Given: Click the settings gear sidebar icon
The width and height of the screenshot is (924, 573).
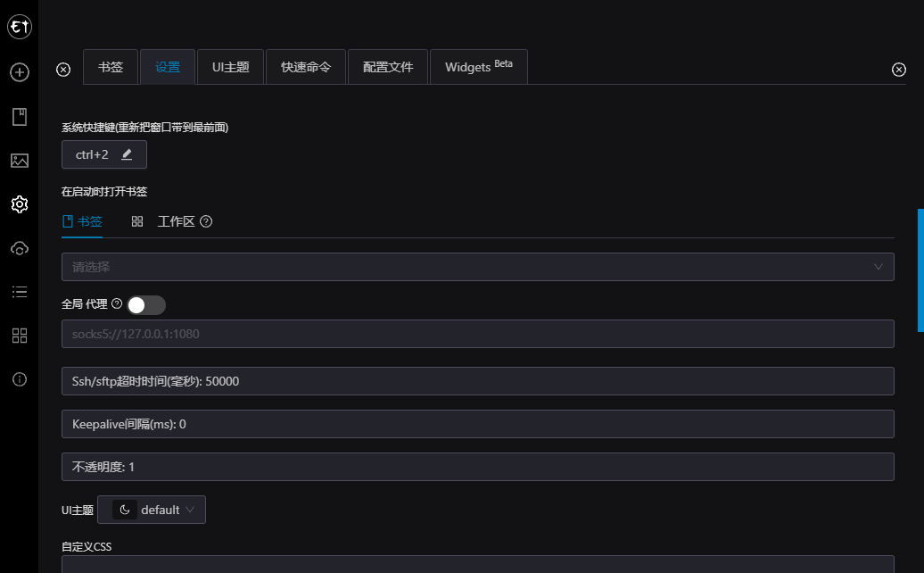Looking at the screenshot, I should coord(19,204).
